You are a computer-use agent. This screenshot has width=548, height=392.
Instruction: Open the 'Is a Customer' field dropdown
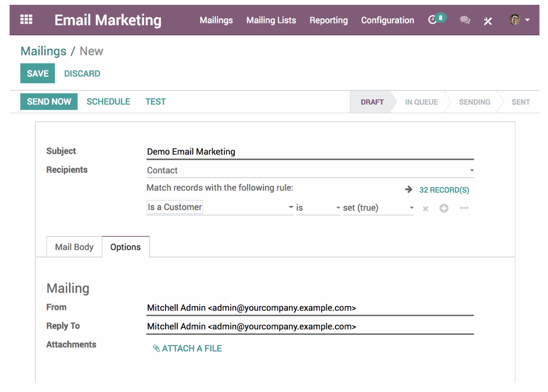[220, 207]
